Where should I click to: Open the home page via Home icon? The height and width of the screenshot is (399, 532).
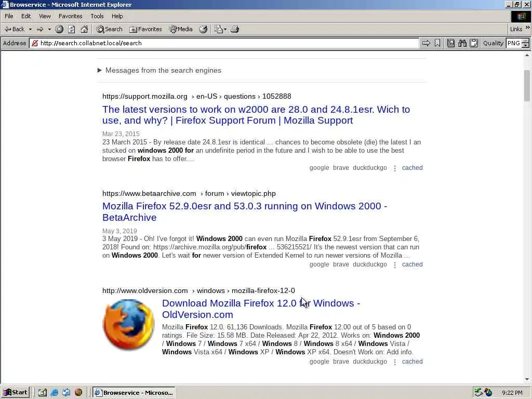coord(84,29)
